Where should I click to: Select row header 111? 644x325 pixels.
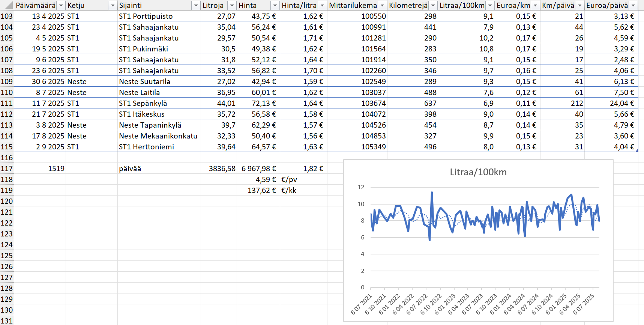(7, 103)
